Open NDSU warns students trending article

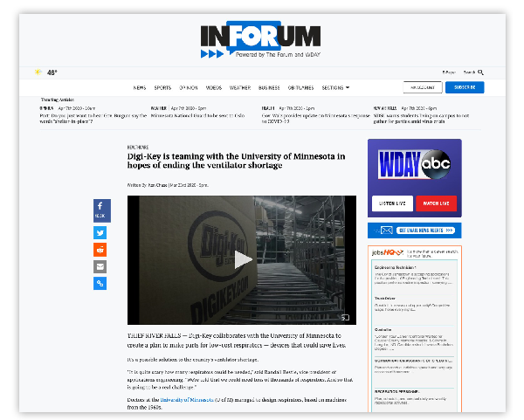coord(421,118)
